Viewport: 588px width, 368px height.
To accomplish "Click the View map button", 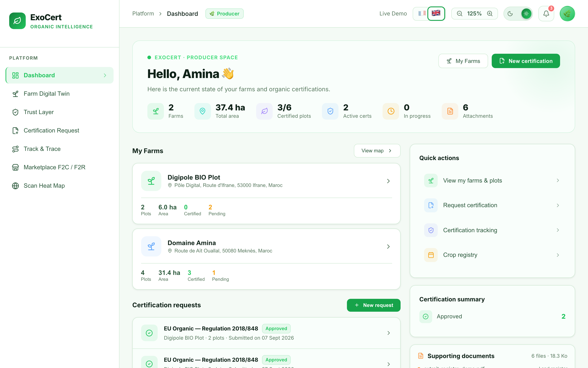I will 377,151.
